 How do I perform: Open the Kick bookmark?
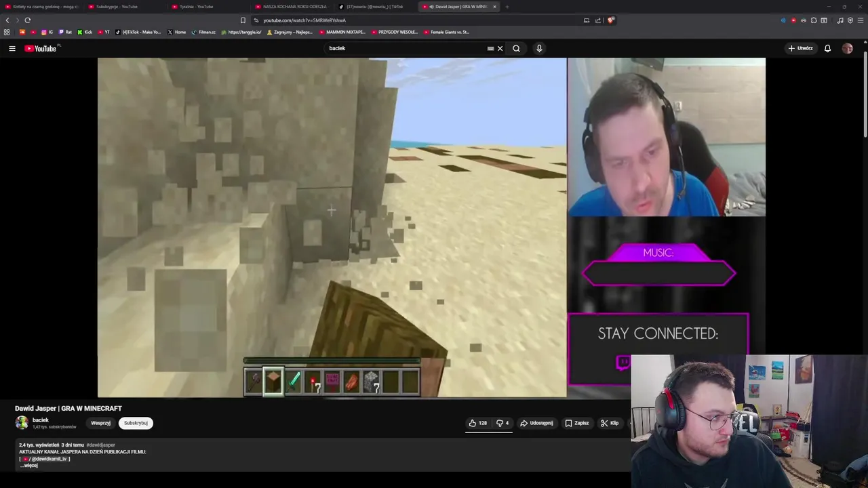tap(85, 32)
